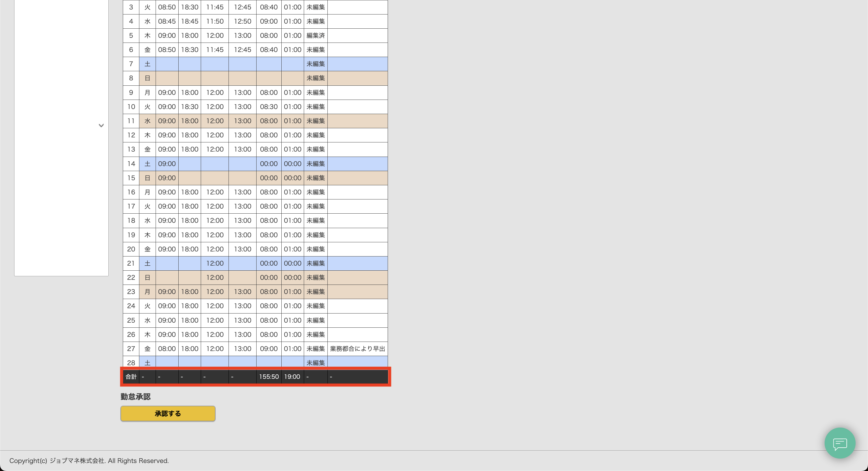Click day 23 Monday 未編集 status
Viewport: 868px width, 471px height.
pos(315,292)
